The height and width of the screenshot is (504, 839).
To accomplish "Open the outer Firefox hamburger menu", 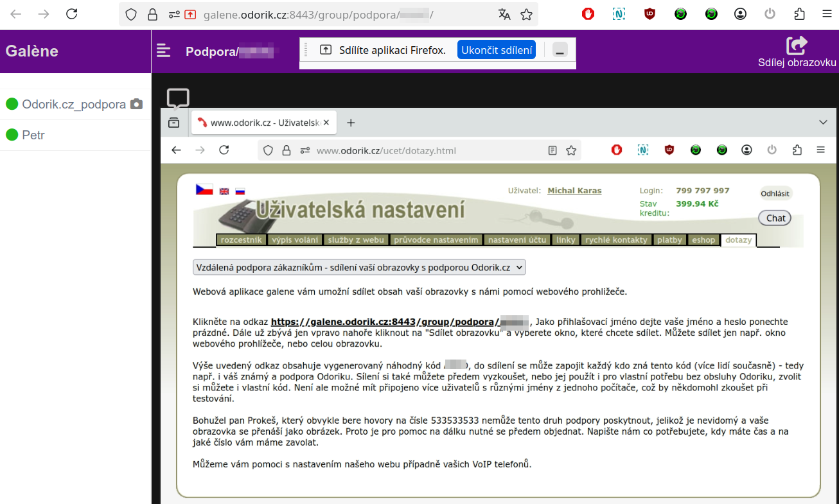I will click(x=827, y=14).
